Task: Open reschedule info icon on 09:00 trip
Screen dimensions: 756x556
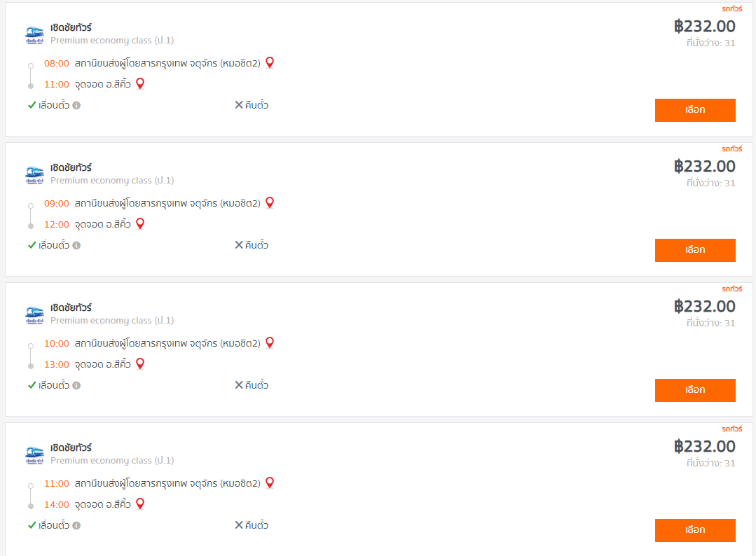Action: tap(76, 246)
